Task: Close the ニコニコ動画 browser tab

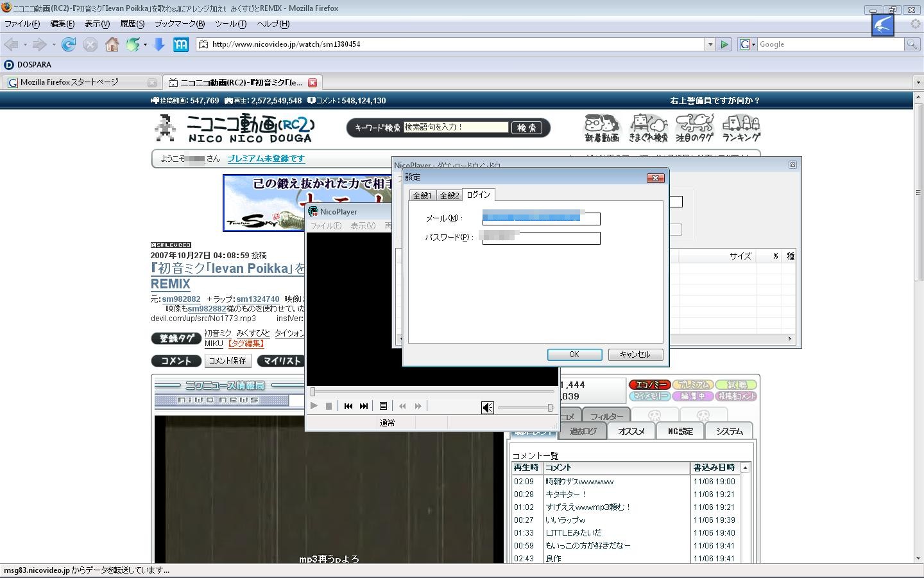Action: (312, 82)
